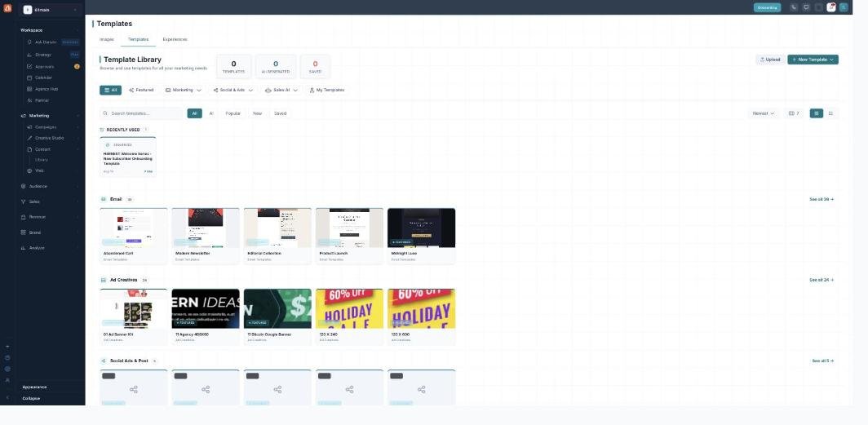
Task: Click See all 39 for Email
Action: coord(821,199)
